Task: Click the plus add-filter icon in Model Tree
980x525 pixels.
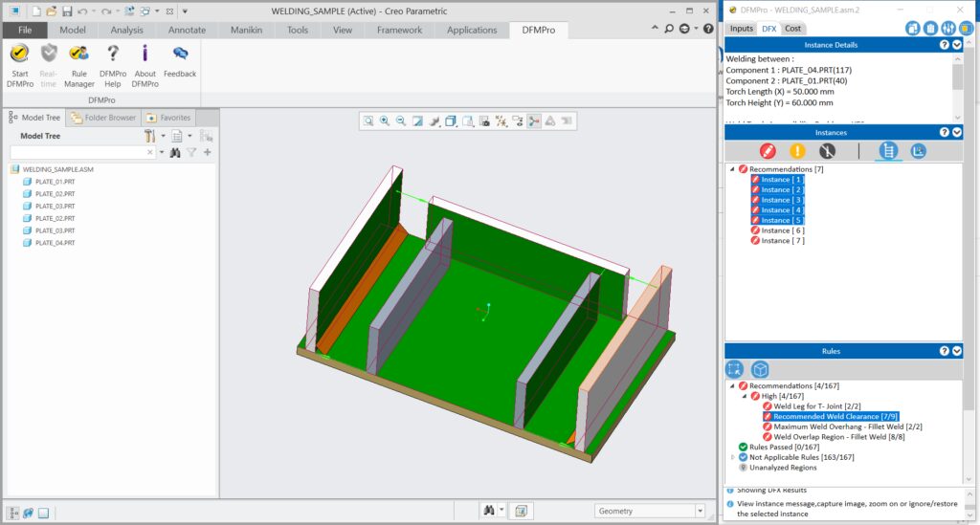Action: 208,152
